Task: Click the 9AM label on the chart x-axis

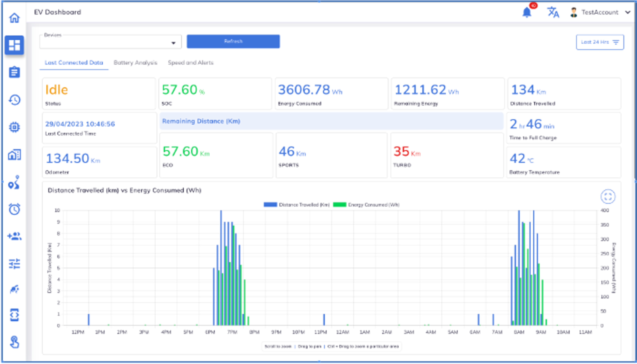Action: coord(541,332)
